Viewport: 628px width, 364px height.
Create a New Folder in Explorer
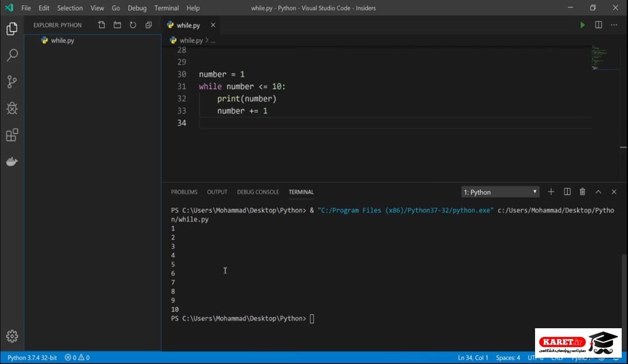117,25
